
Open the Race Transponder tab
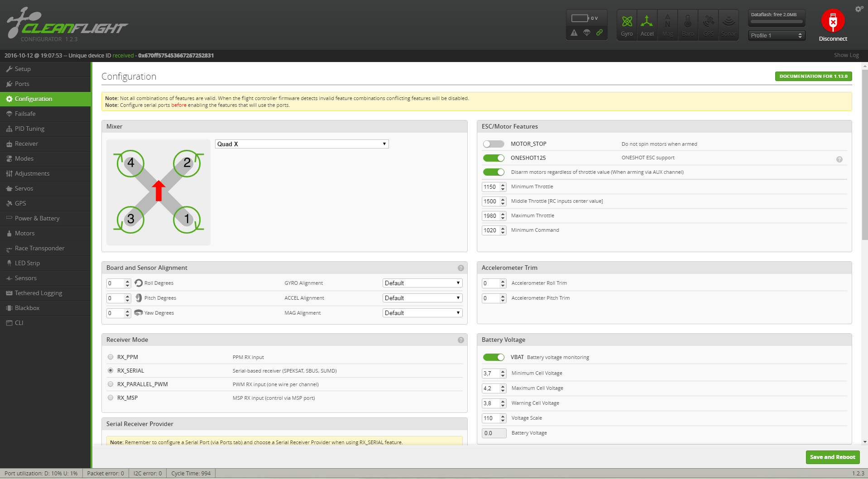point(45,248)
